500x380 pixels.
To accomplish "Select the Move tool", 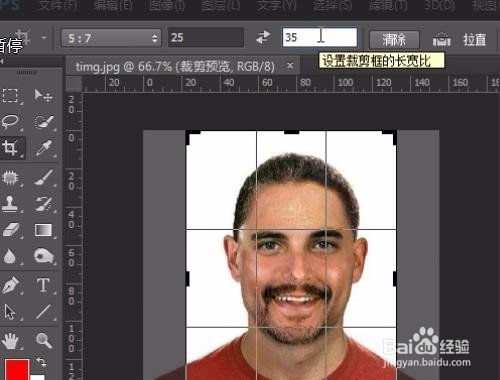I will click(43, 96).
